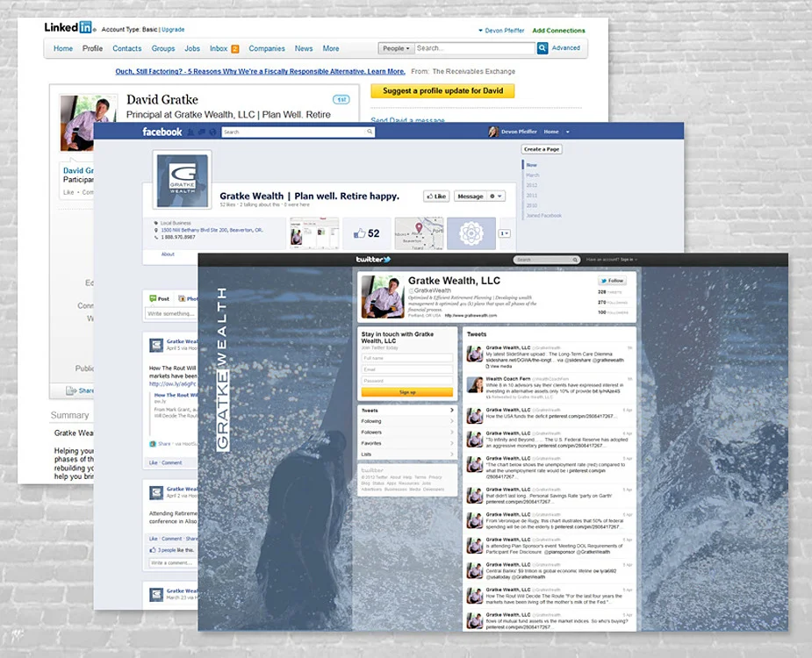Open the 52 Likes thumbs-up tile
Viewport: 812px width, 658px height.
click(x=367, y=233)
